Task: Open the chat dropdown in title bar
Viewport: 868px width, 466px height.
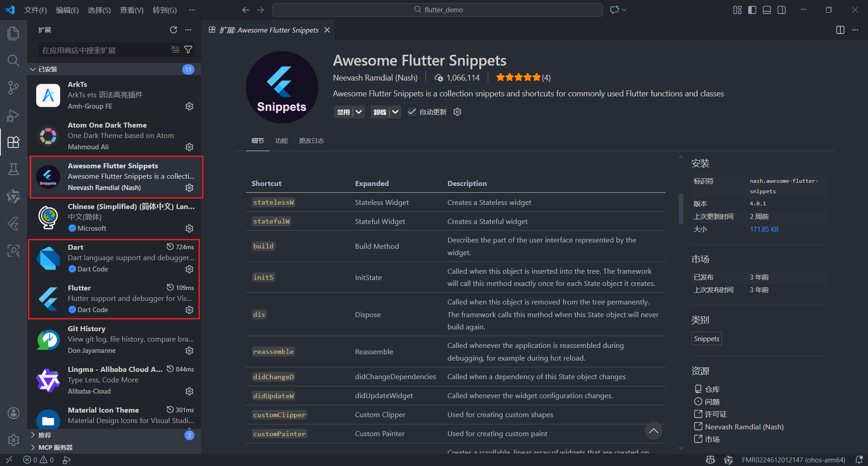Action: pyautogui.click(x=624, y=10)
